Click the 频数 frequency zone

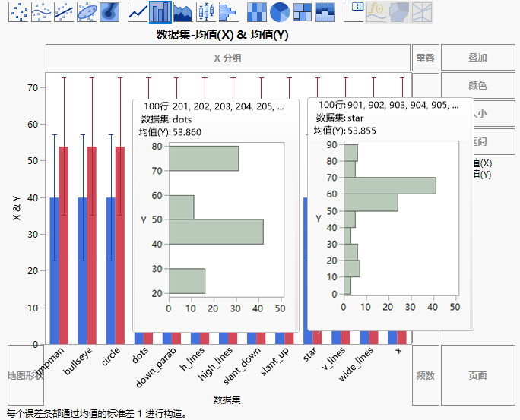[x=425, y=375]
